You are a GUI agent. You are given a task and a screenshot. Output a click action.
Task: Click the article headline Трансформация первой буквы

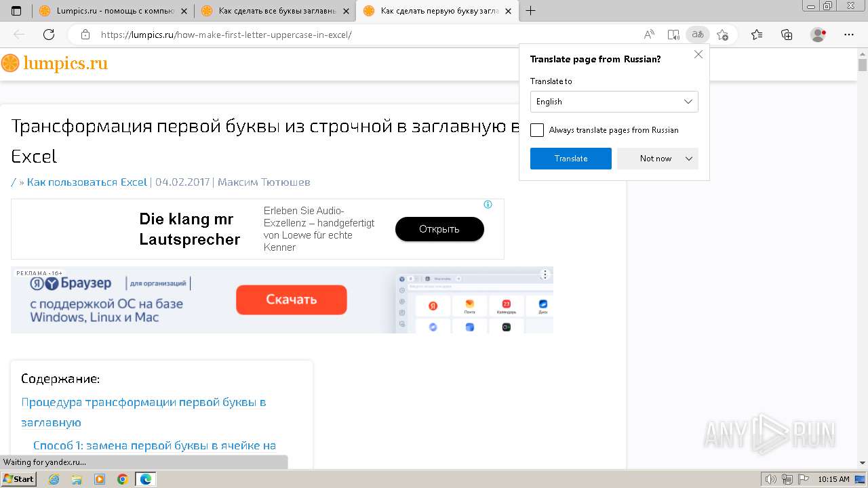(267, 141)
